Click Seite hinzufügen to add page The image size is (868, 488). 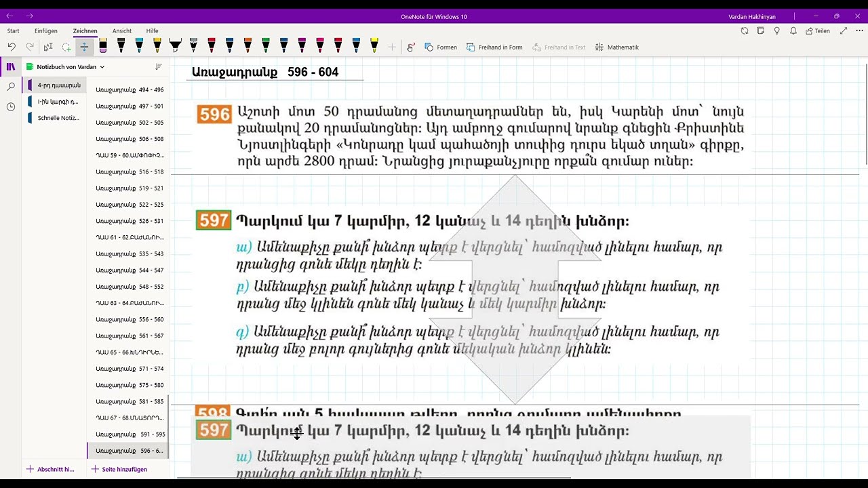click(119, 469)
